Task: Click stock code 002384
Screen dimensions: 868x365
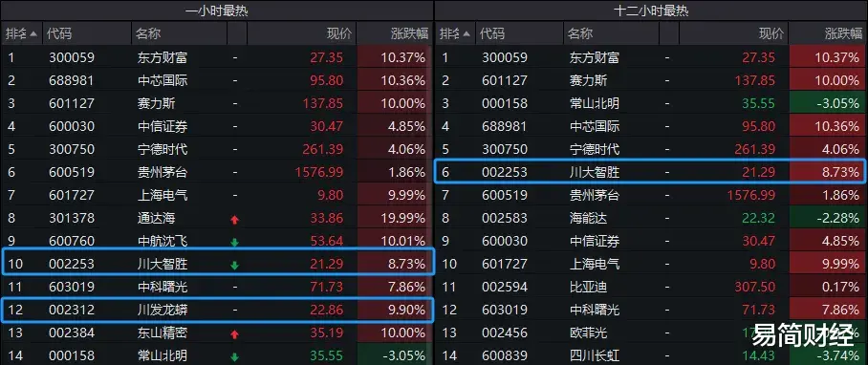Action: (x=72, y=333)
